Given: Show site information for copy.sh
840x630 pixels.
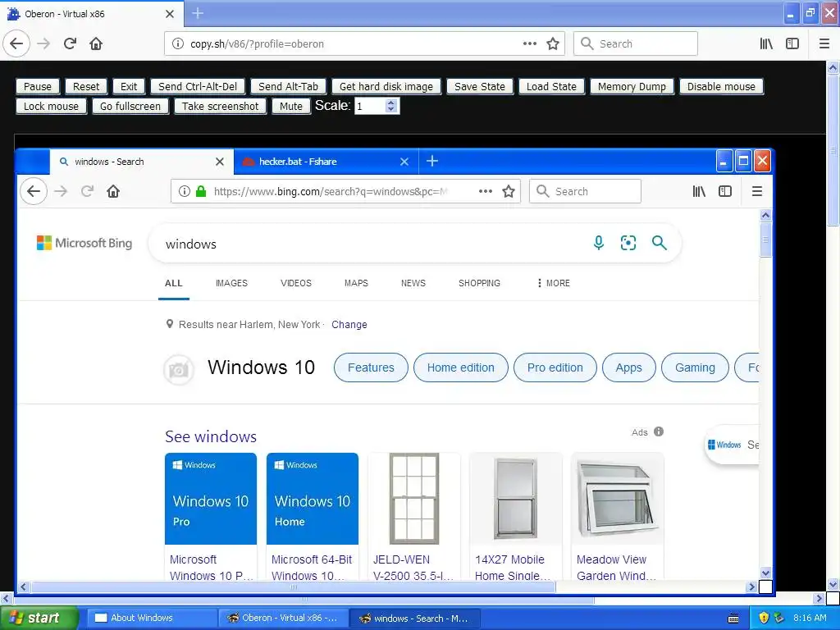Looking at the screenshot, I should tap(177, 43).
